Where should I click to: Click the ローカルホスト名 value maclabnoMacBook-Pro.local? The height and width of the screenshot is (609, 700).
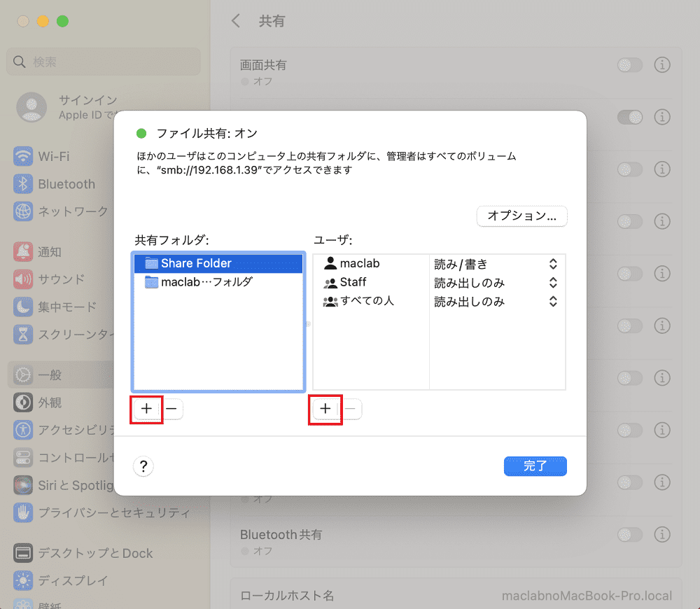(x=587, y=596)
